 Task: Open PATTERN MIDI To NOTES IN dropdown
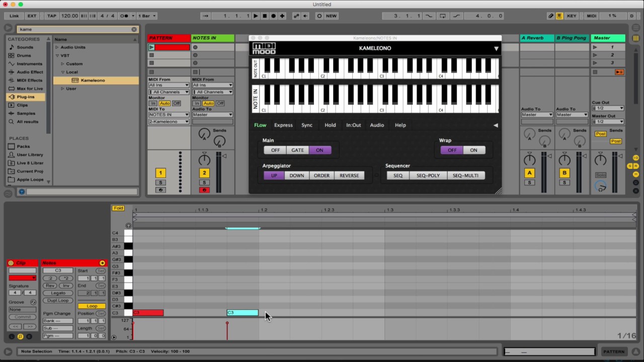click(169, 115)
